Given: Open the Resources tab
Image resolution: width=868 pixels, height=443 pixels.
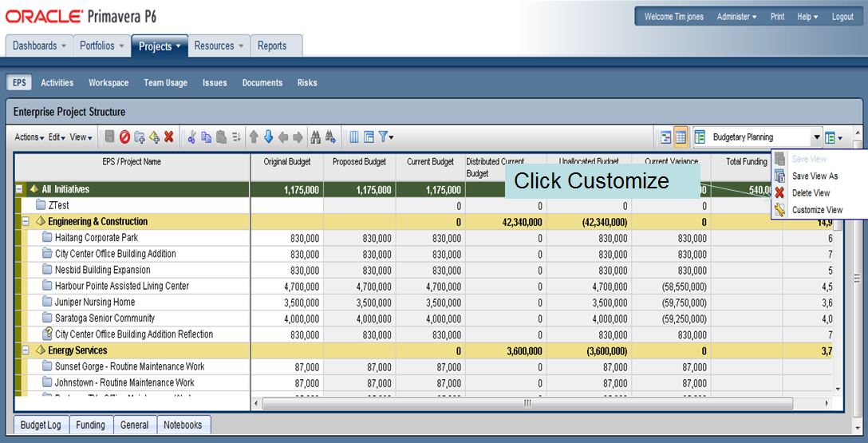Looking at the screenshot, I should click(x=219, y=46).
